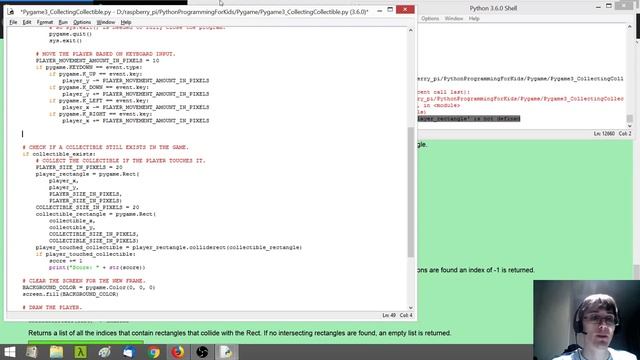Click the '# MOVE THE PLAYER BASED ON KEYBOARD INPUT.' comment
The image size is (640, 360).
point(105,54)
